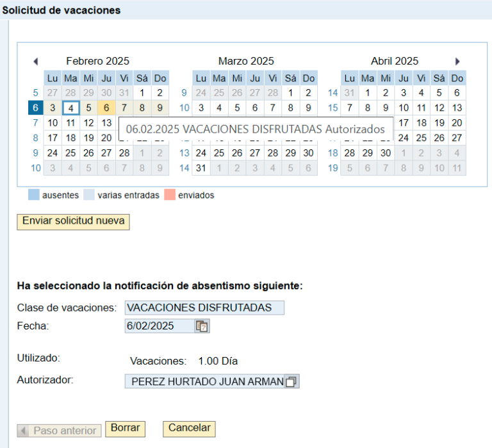
Task: Advance calendar with right arrow
Action: [x=457, y=62]
